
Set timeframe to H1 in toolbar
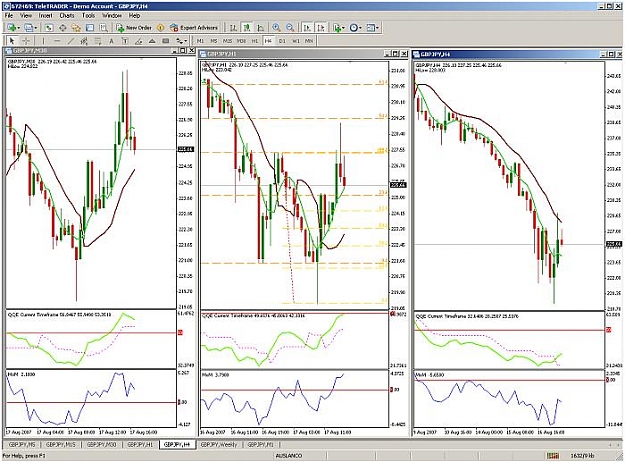point(255,41)
